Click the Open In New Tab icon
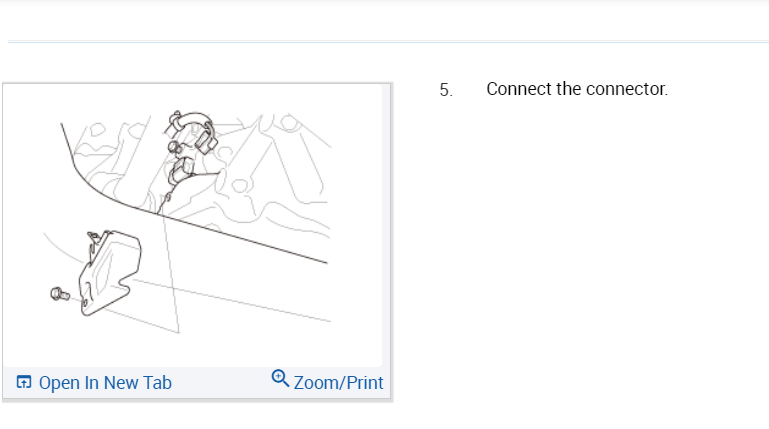The width and height of the screenshot is (769, 429). click(24, 383)
